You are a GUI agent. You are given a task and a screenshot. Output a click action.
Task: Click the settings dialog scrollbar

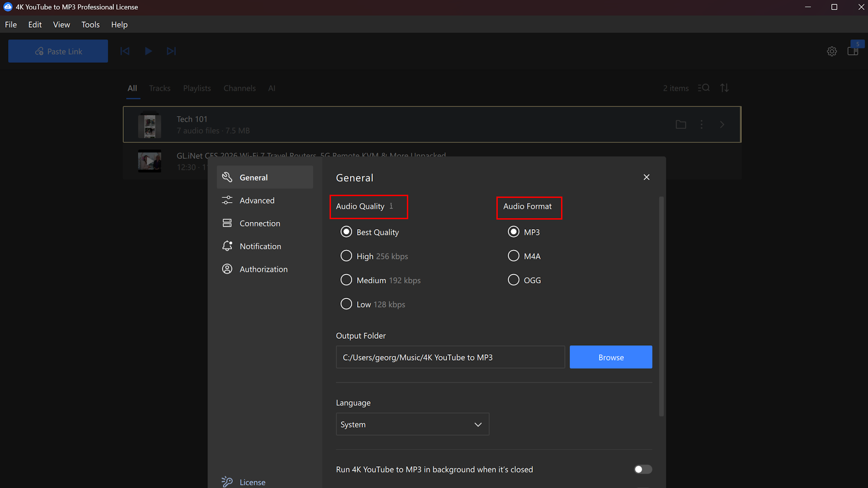[661, 306]
